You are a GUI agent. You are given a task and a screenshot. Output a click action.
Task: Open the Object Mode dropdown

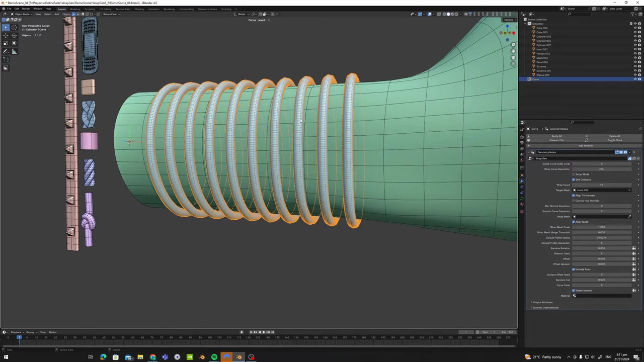21,14
